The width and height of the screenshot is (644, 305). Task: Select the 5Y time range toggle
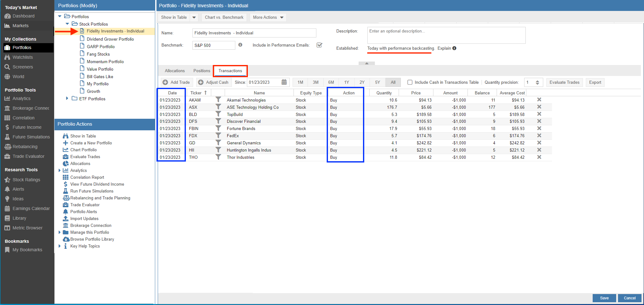click(x=378, y=82)
